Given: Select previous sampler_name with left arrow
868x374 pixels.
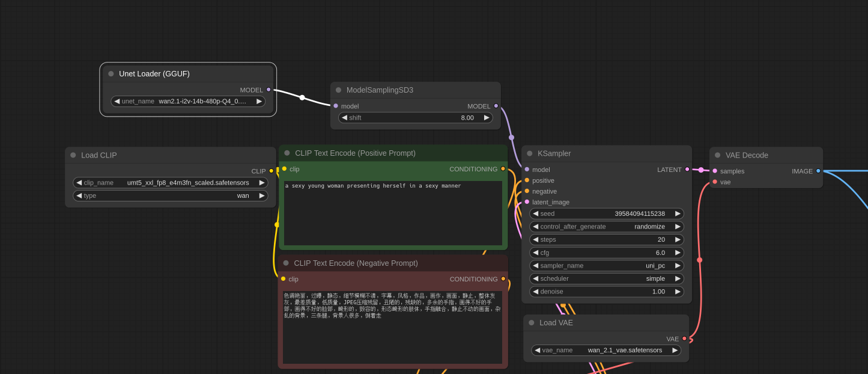Looking at the screenshot, I should click(x=536, y=265).
